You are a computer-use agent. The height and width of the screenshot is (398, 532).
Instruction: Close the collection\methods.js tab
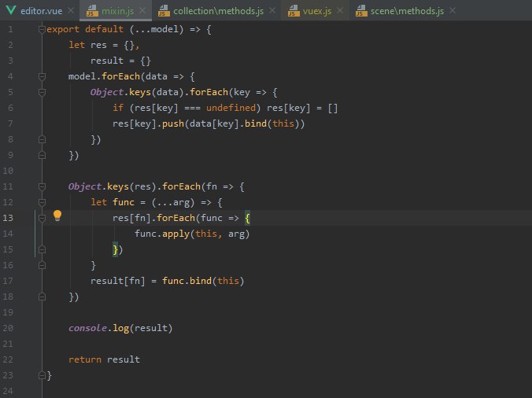click(272, 10)
